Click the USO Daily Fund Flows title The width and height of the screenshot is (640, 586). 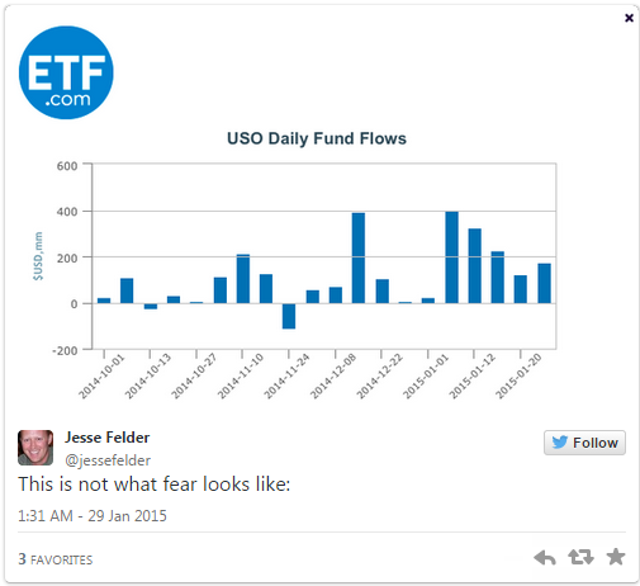pos(317,139)
